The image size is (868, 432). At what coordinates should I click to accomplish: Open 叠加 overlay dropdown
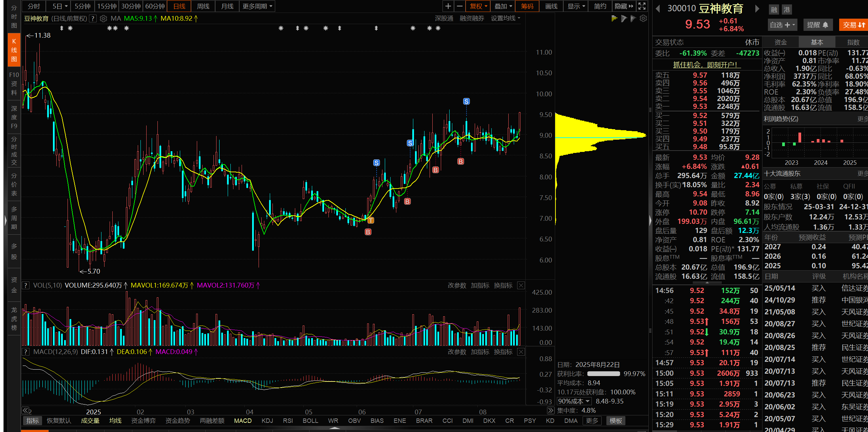[503, 6]
